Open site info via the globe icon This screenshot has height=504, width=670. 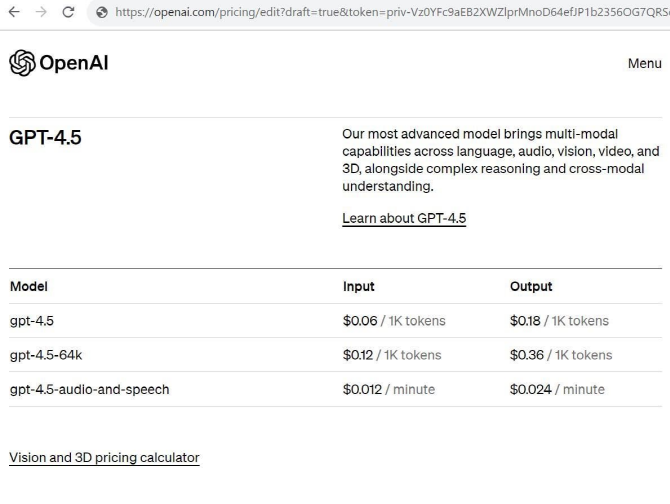101,12
